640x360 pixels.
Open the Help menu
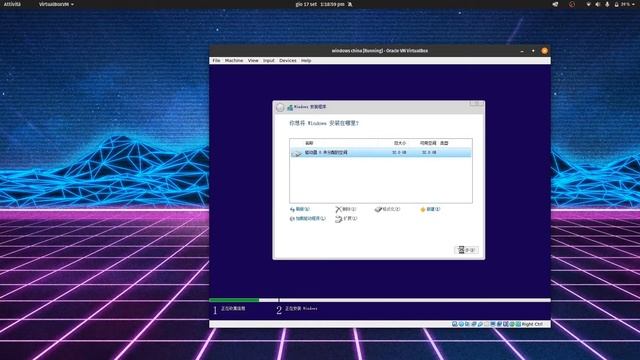pos(306,60)
